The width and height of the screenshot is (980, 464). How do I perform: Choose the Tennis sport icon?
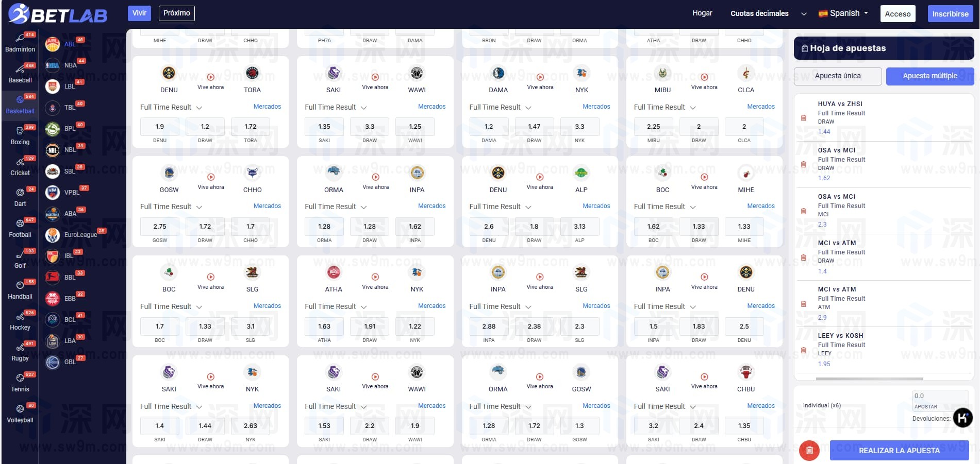tap(20, 379)
